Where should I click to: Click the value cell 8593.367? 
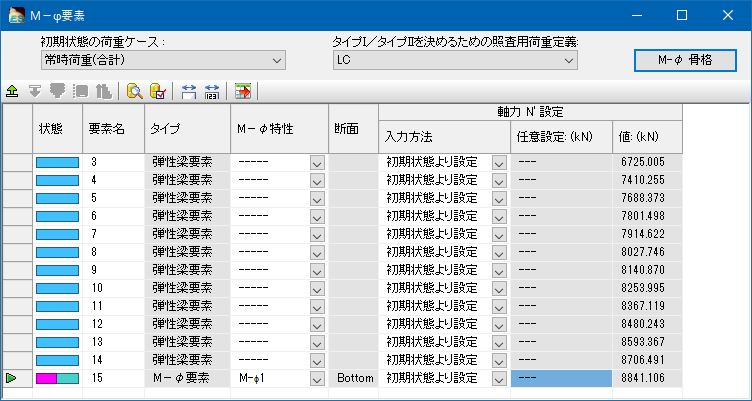point(647,342)
